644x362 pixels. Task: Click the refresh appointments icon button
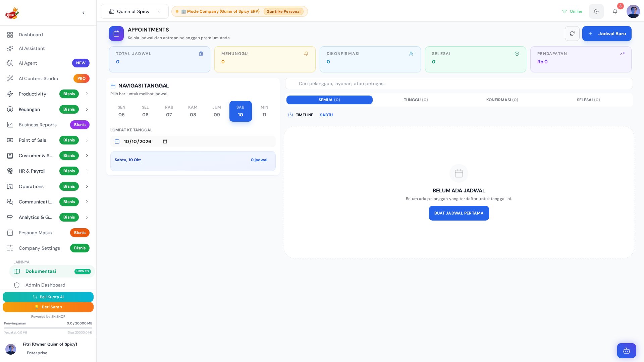[572, 34]
